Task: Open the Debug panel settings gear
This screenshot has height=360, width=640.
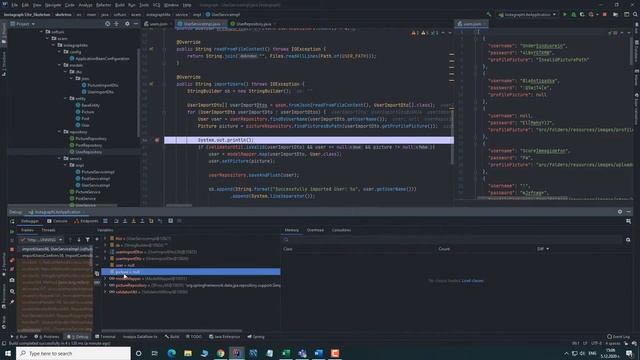Action: pyautogui.click(x=620, y=211)
